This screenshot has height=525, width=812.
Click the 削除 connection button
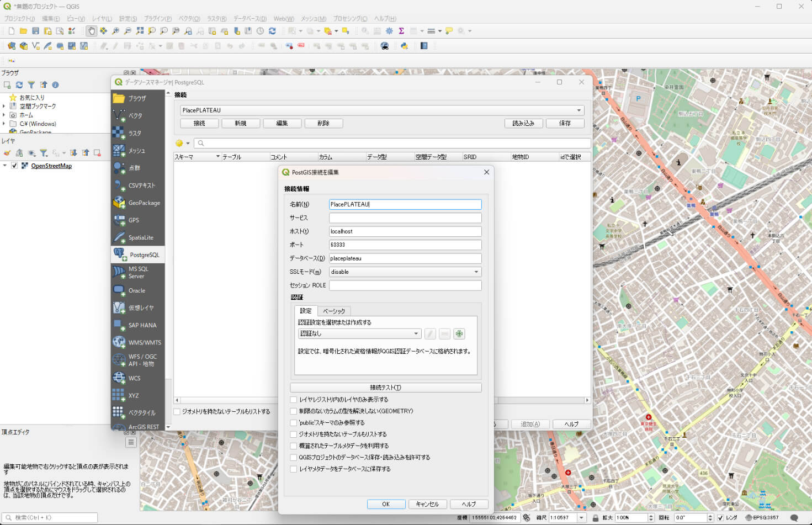[323, 123]
